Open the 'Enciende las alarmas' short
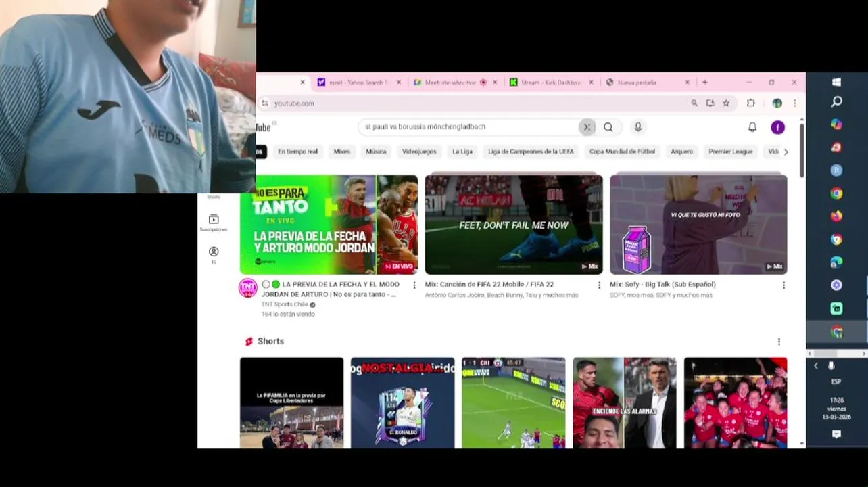 (625, 403)
